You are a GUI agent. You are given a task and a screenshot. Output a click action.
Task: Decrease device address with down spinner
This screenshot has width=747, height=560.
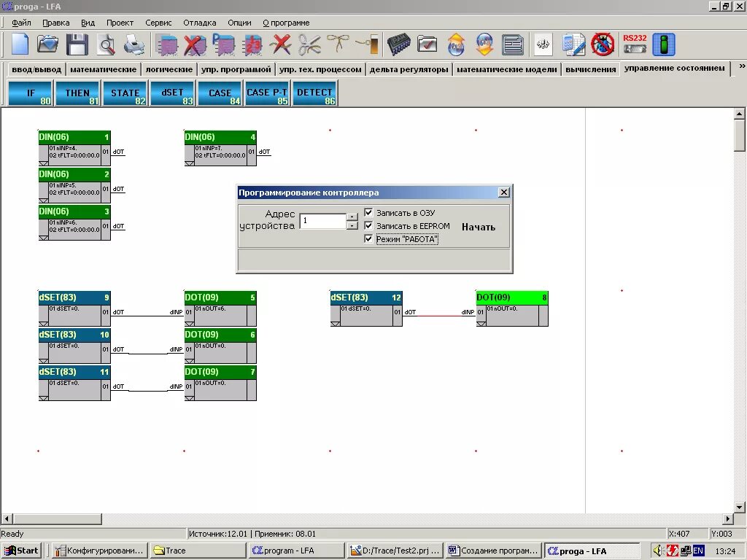(352, 225)
